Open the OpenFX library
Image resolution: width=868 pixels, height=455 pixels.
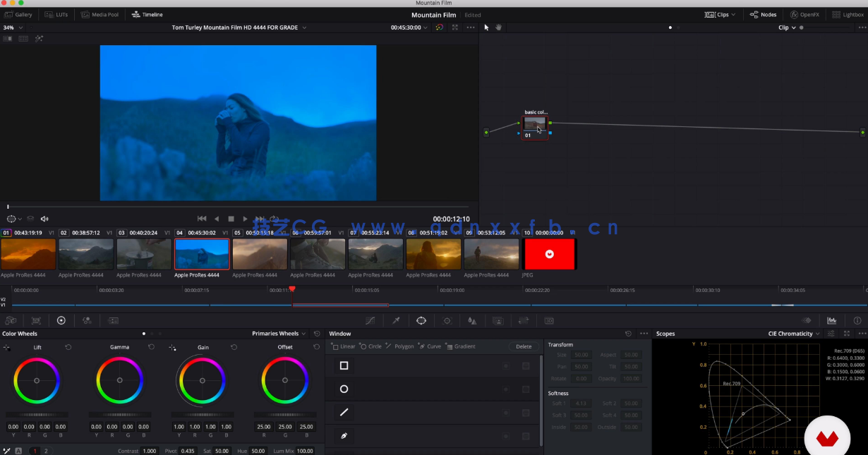805,14
